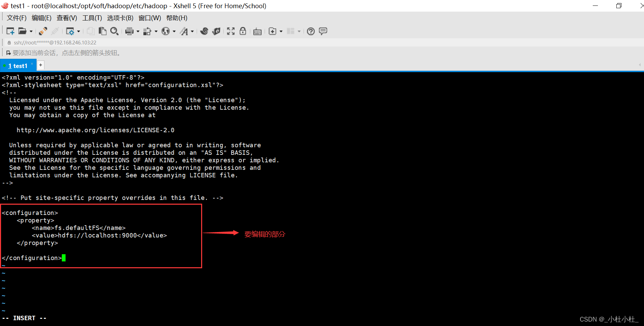Click the padlock icon in address bar

click(x=9, y=43)
